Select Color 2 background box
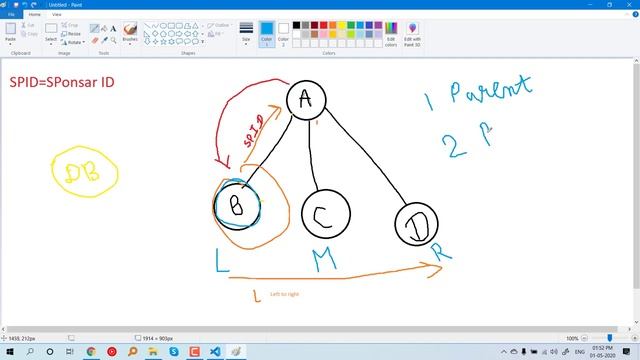Image resolution: width=640 pixels, height=360 pixels. click(x=283, y=34)
